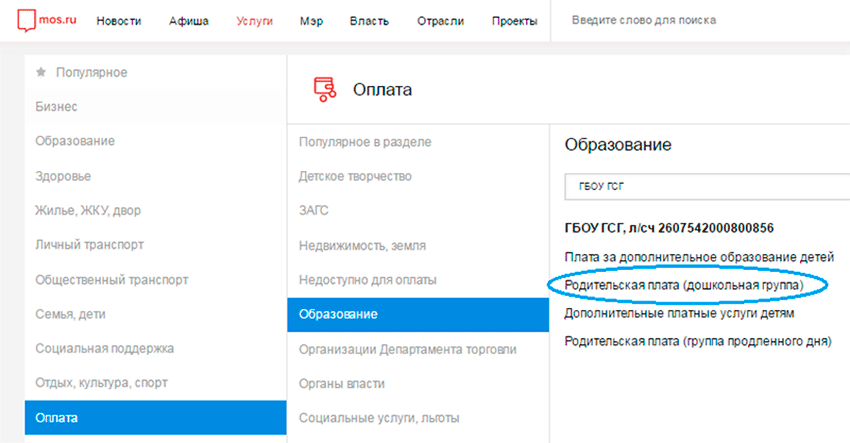Open the Отрасли top menu item
The width and height of the screenshot is (850, 443).
pyautogui.click(x=440, y=21)
